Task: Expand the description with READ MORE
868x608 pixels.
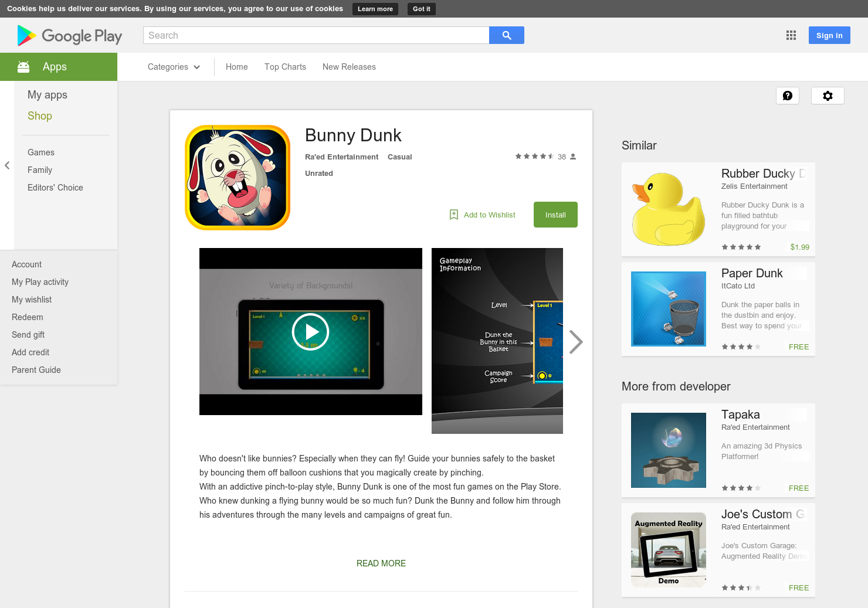Action: [381, 563]
